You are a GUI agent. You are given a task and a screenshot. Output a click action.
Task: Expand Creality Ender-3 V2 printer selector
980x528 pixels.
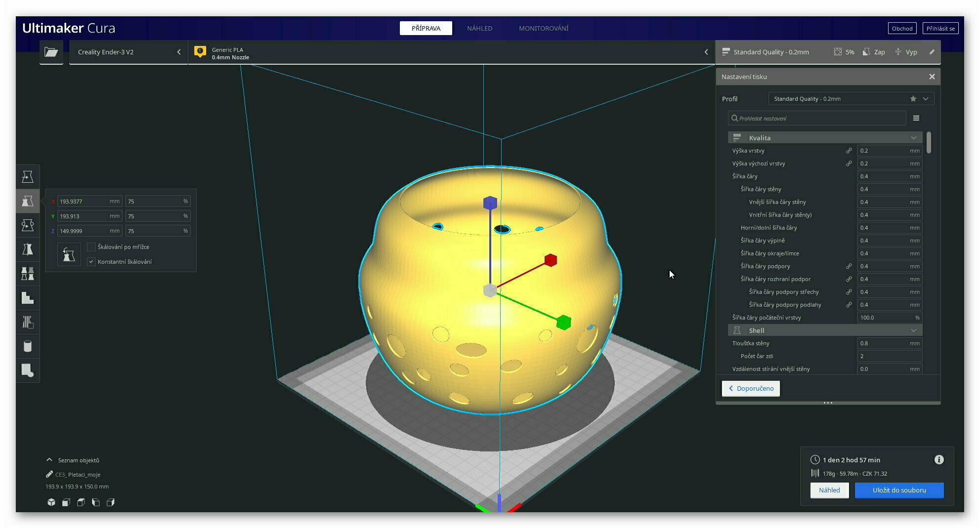[x=128, y=52]
